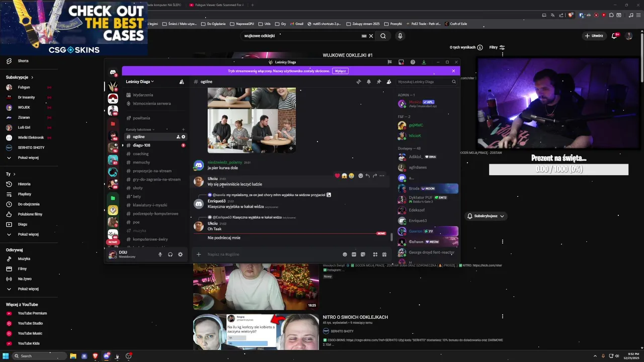This screenshot has height=362, width=644.
Task: Open the apps launcher icon in message box
Action: pyautogui.click(x=375, y=254)
